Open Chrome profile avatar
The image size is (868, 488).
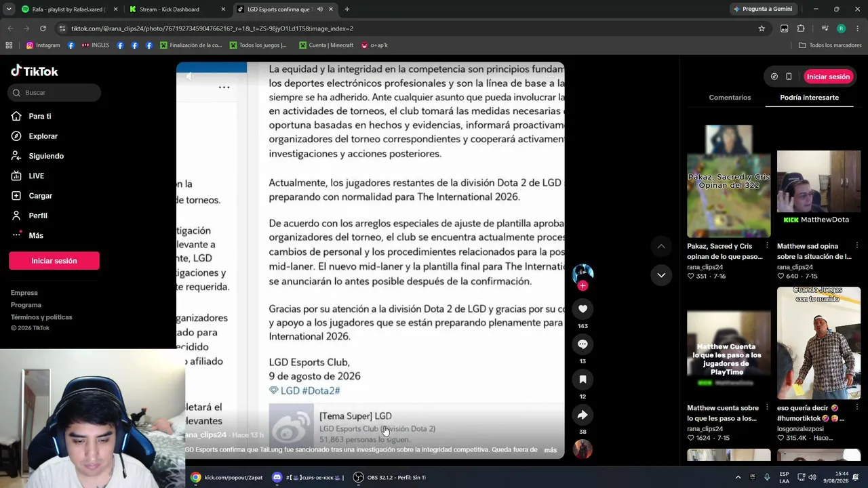841,28
